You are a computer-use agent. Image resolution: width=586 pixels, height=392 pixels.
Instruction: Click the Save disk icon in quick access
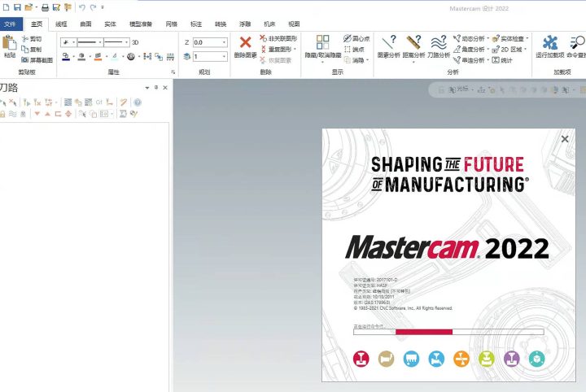[x=17, y=7]
